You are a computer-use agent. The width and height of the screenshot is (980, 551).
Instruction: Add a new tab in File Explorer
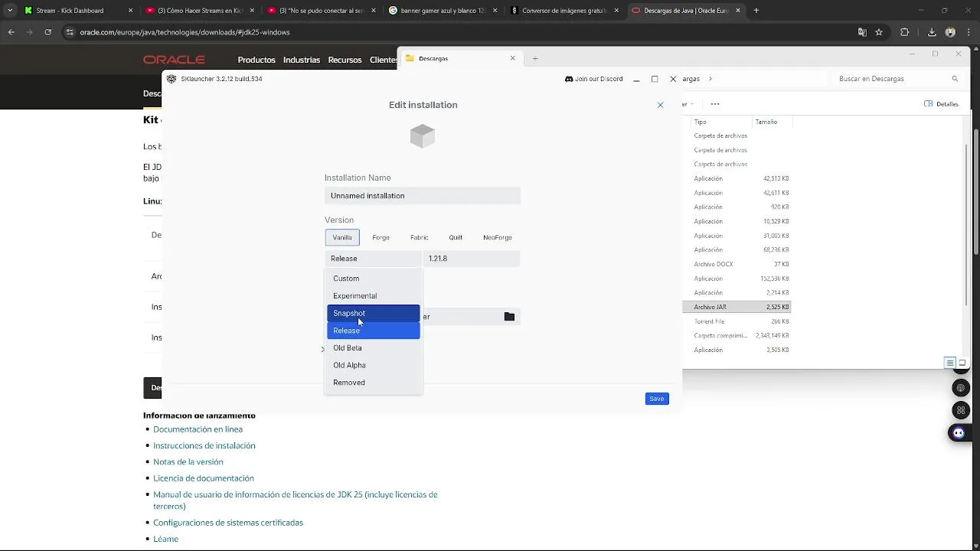[535, 58]
